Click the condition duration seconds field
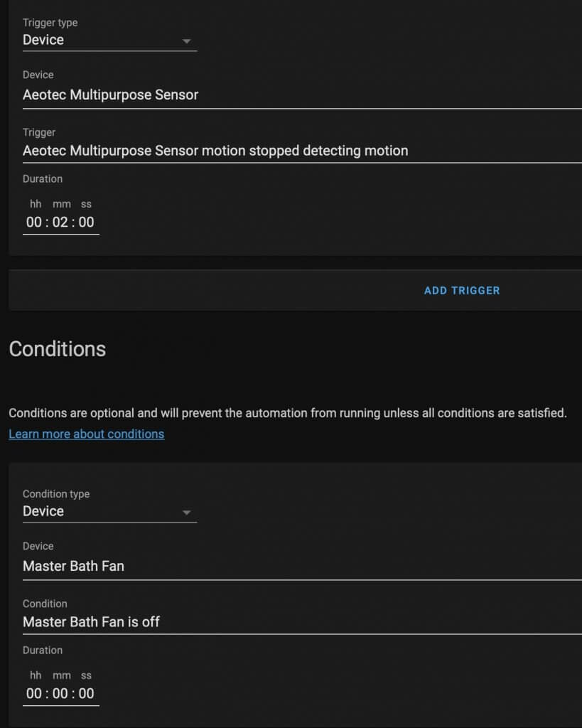This screenshot has width=582, height=728. [86, 694]
